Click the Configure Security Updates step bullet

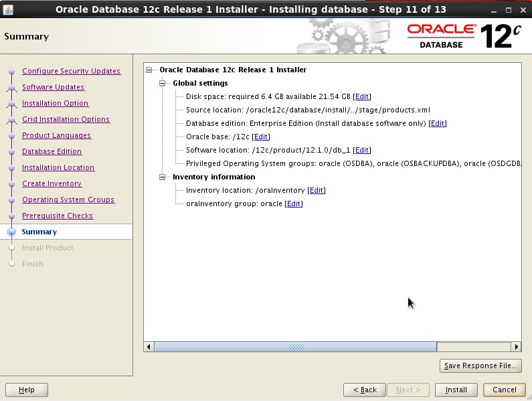click(12, 72)
